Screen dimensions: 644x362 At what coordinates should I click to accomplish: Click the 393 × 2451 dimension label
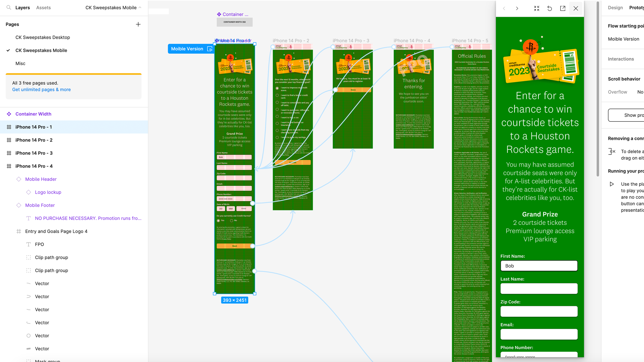click(x=234, y=300)
